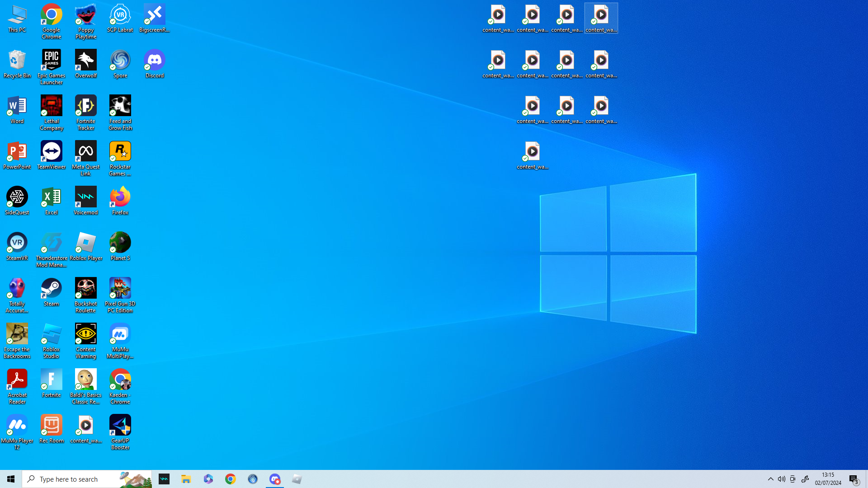The width and height of the screenshot is (868, 488).
Task: Click the Windows Start button
Action: coord(11,479)
